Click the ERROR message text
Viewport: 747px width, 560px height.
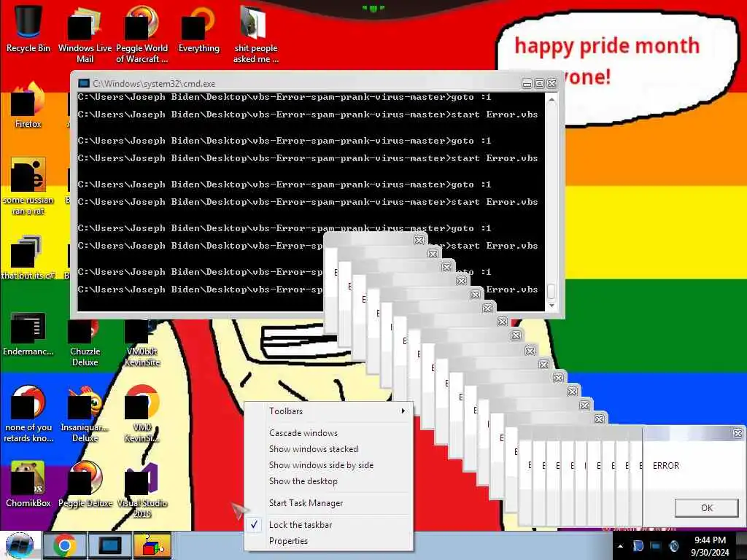pos(665,466)
